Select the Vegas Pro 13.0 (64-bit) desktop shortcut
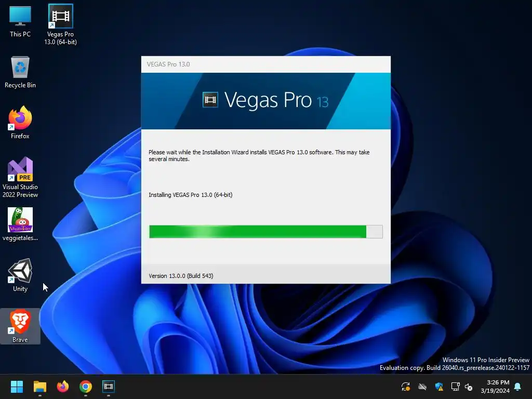The width and height of the screenshot is (532, 399). pos(60,24)
